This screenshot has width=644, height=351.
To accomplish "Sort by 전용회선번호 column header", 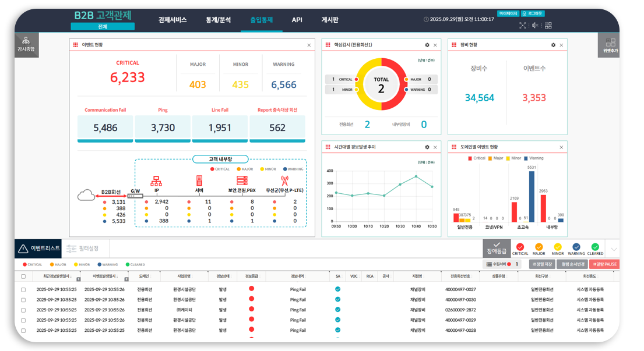I will coord(460,276).
